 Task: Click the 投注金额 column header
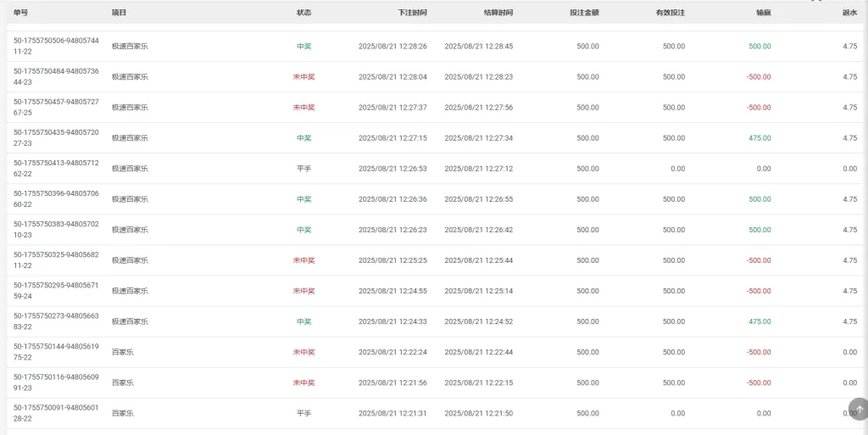(585, 12)
